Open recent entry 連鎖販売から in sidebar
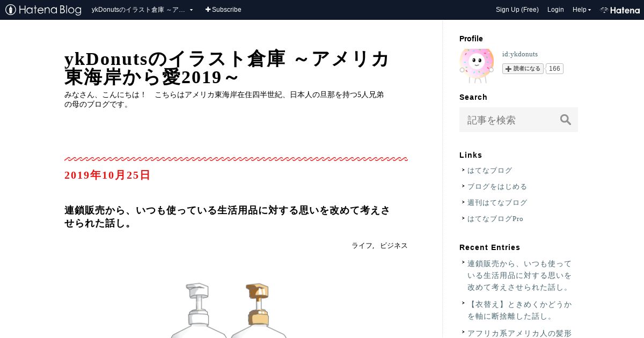 click(x=519, y=275)
